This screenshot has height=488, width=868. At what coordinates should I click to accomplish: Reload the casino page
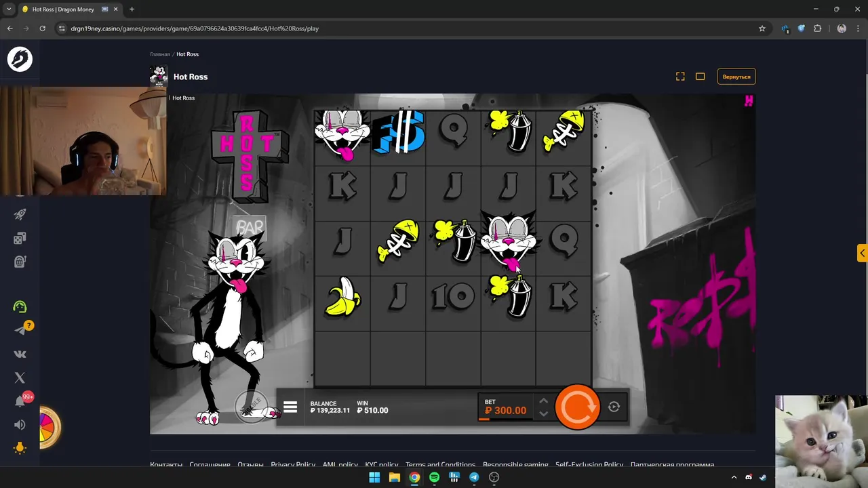[42, 28]
